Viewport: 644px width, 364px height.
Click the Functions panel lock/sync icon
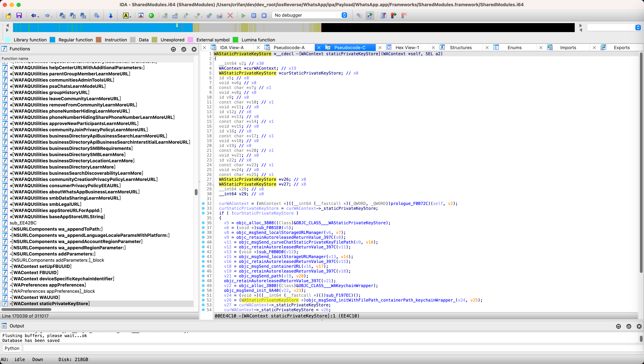pos(173,49)
